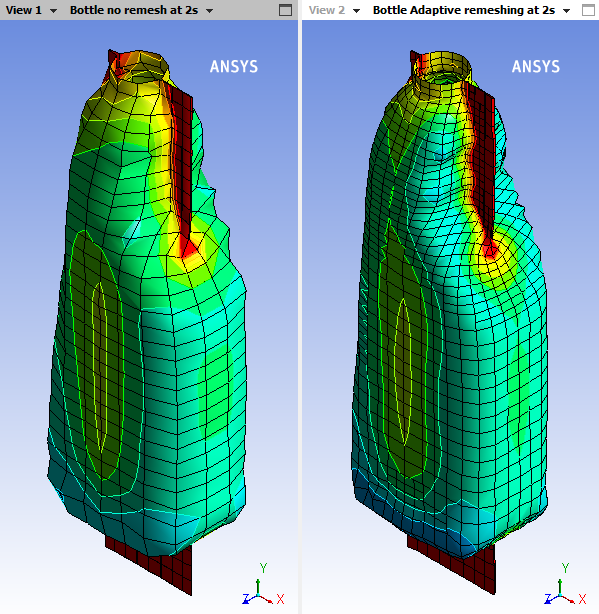Click the 'View 2' label
This screenshot has width=599, height=614.
pos(327,10)
